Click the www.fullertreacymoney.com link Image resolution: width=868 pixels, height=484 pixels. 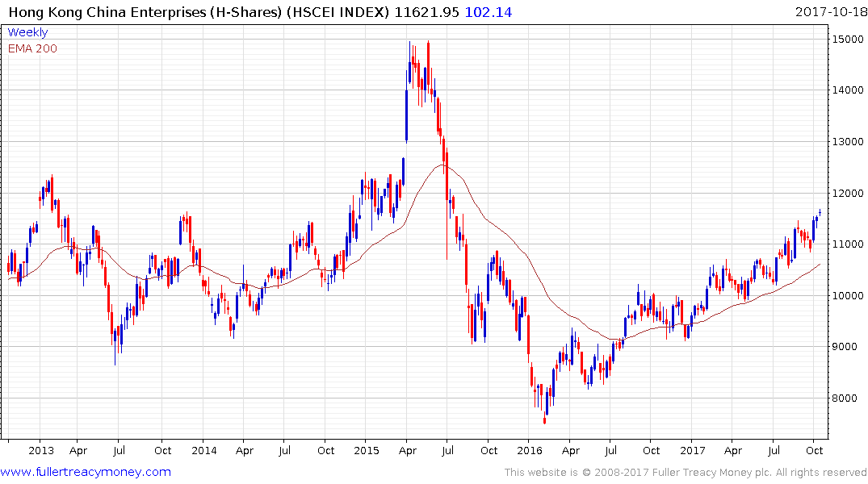(x=86, y=472)
